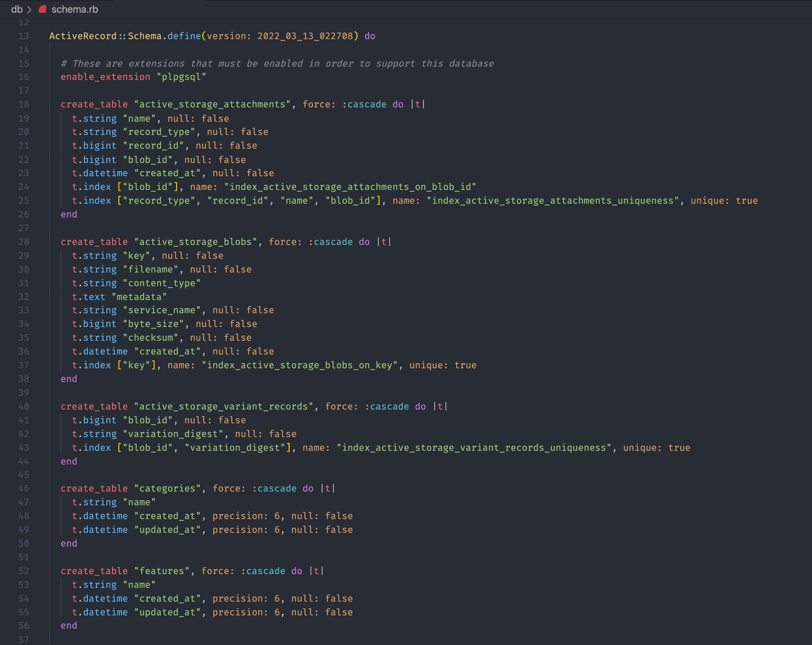
Task: Open the db folder breadcrumb
Action: click(17, 10)
